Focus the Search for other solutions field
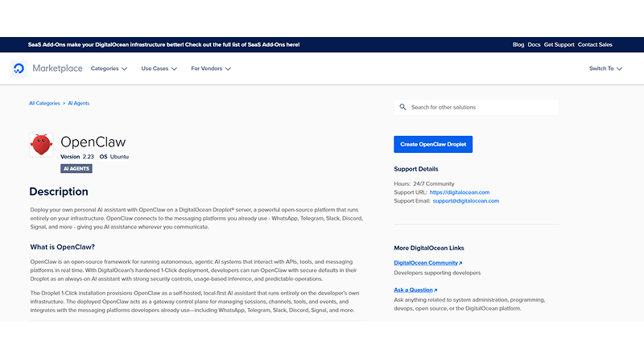The width and height of the screenshot is (644, 358). (x=477, y=107)
